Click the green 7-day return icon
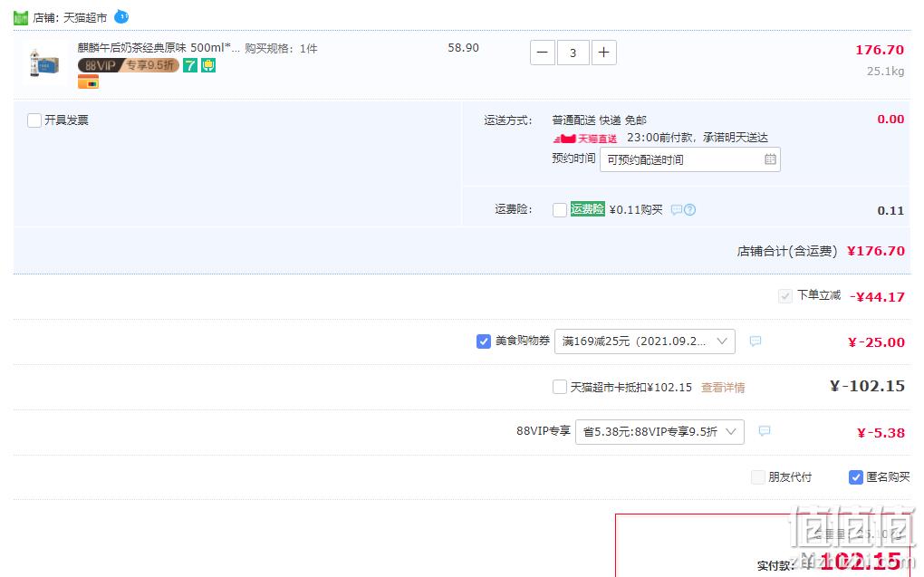This screenshot has height=577, width=924. 189,65
